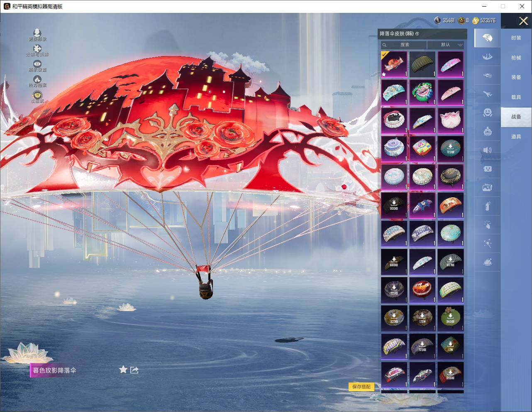Select the airplane skin category icon

488,94
